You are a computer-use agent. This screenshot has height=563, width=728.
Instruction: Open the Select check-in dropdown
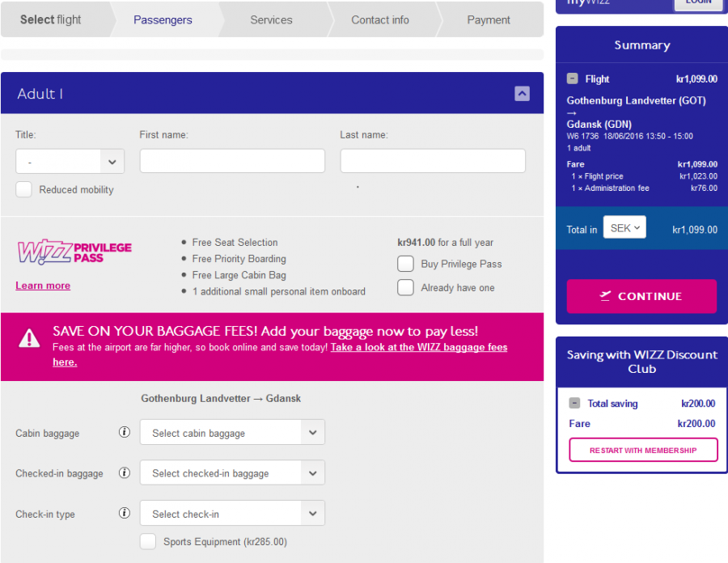click(x=232, y=513)
